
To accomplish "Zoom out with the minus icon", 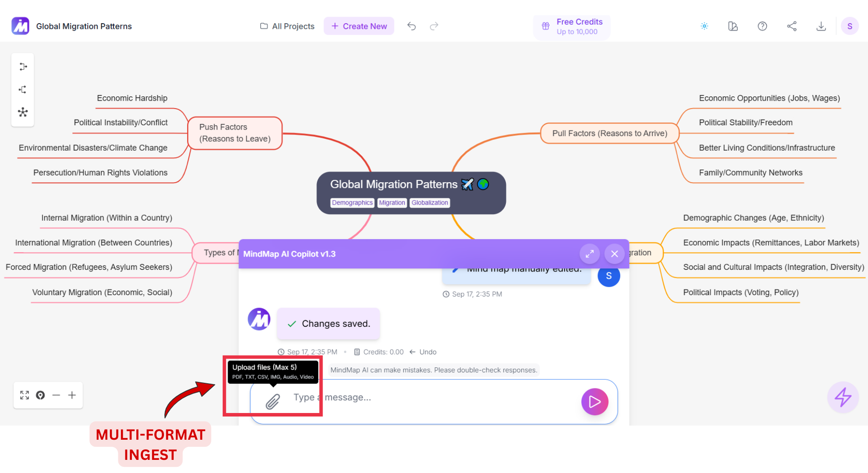I will 56,395.
